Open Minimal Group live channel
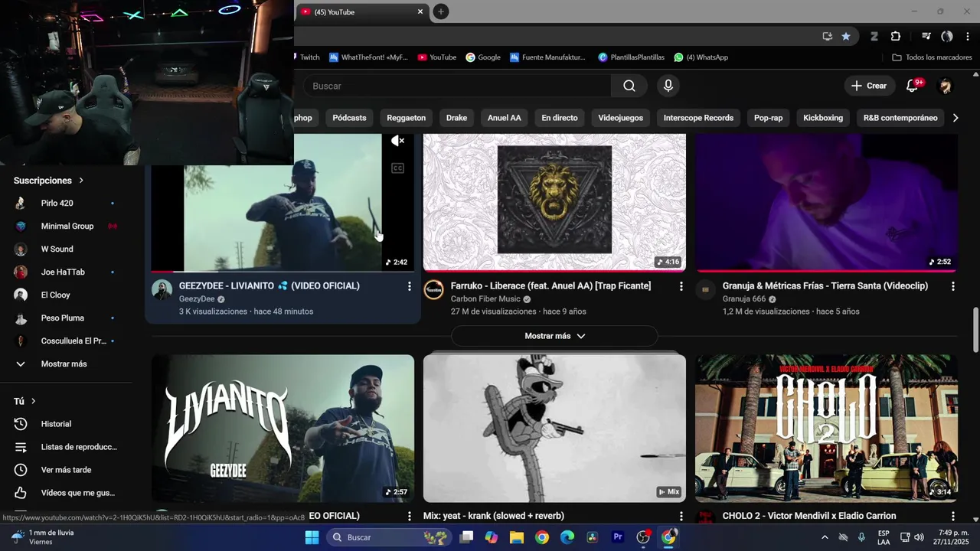This screenshot has height=551, width=980. tap(66, 227)
